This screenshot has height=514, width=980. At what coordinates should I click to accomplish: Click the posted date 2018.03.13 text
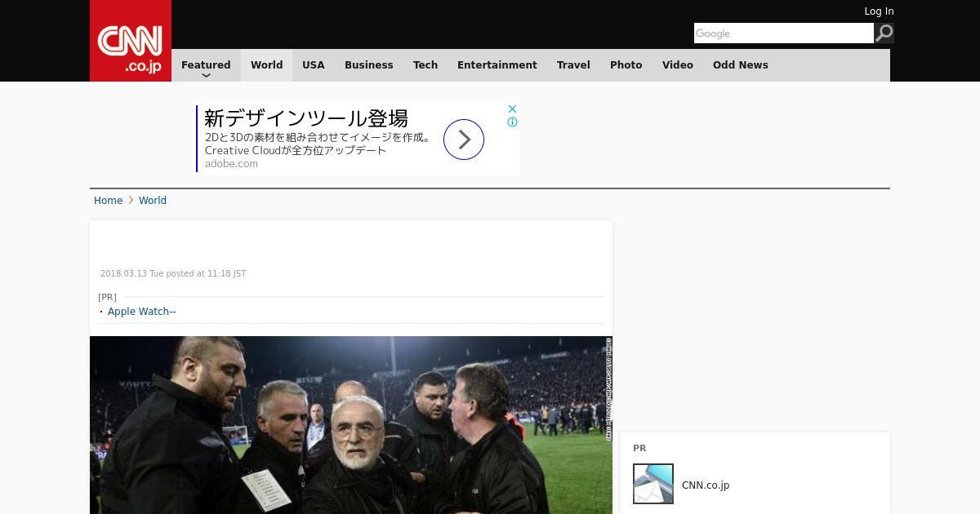point(173,274)
